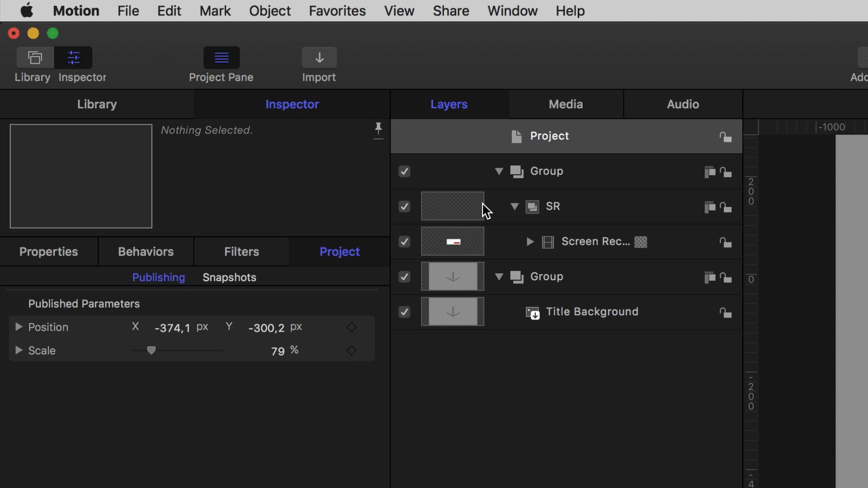The width and height of the screenshot is (868, 488).
Task: Click lock icon on Title Background row
Action: tap(726, 312)
